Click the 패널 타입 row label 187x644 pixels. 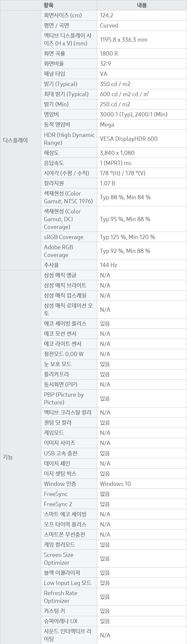[54, 74]
